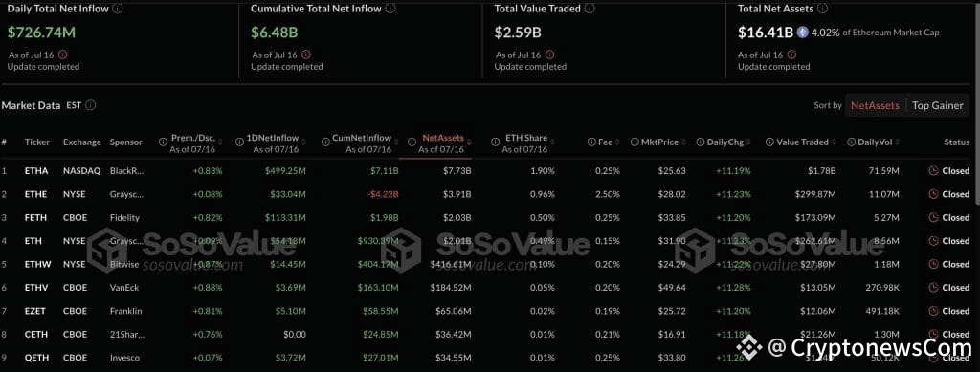Switch Sort by to Top Gainer

coord(938,105)
